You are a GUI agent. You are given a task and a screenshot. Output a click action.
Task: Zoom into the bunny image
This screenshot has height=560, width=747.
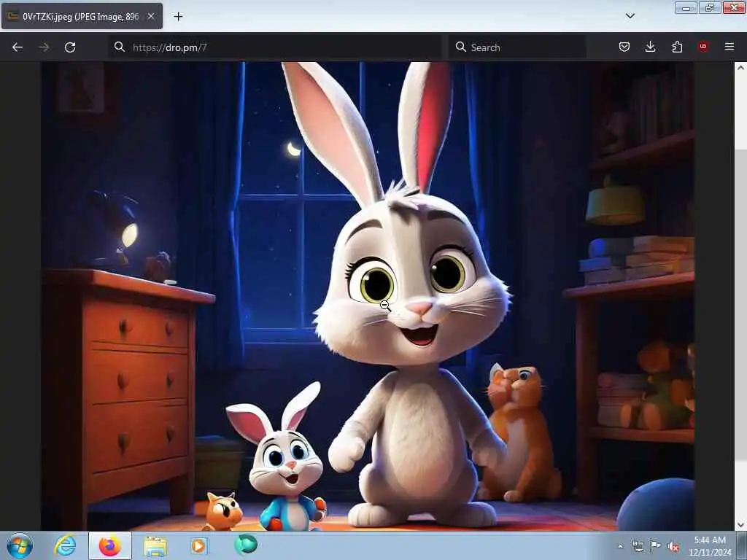pyautogui.click(x=368, y=296)
